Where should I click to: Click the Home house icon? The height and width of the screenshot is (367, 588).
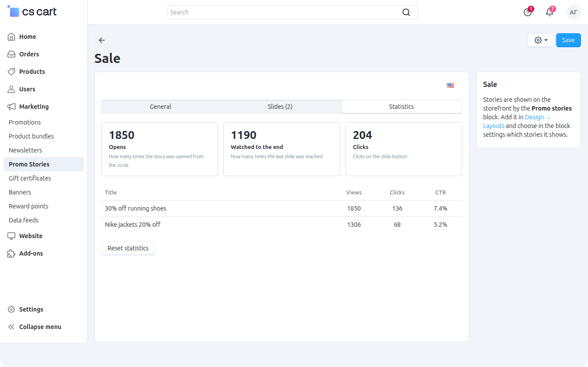tap(12, 37)
